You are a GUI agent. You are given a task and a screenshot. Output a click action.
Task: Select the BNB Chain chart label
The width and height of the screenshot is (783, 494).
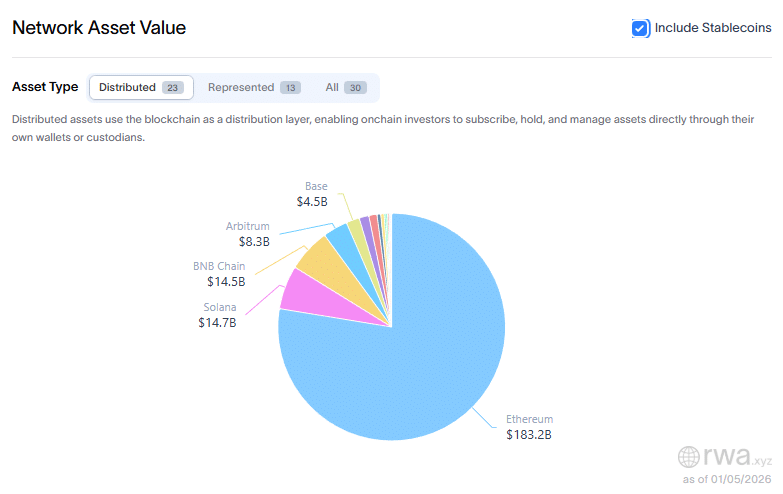click(219, 266)
